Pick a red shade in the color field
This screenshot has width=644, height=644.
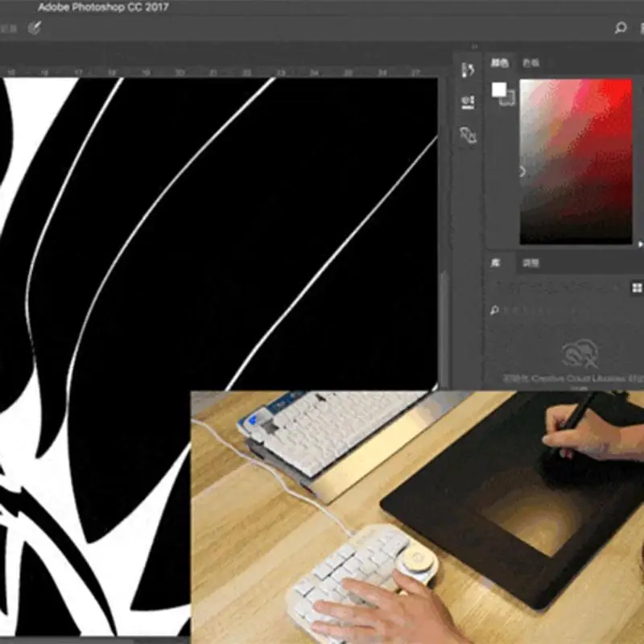[576, 162]
